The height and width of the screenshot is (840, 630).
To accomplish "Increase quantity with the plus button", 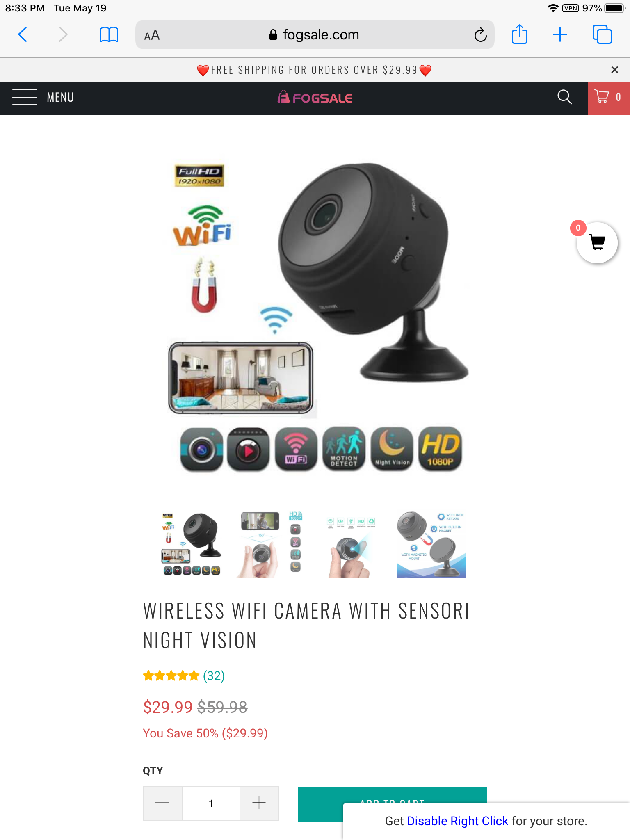I will pos(259,803).
